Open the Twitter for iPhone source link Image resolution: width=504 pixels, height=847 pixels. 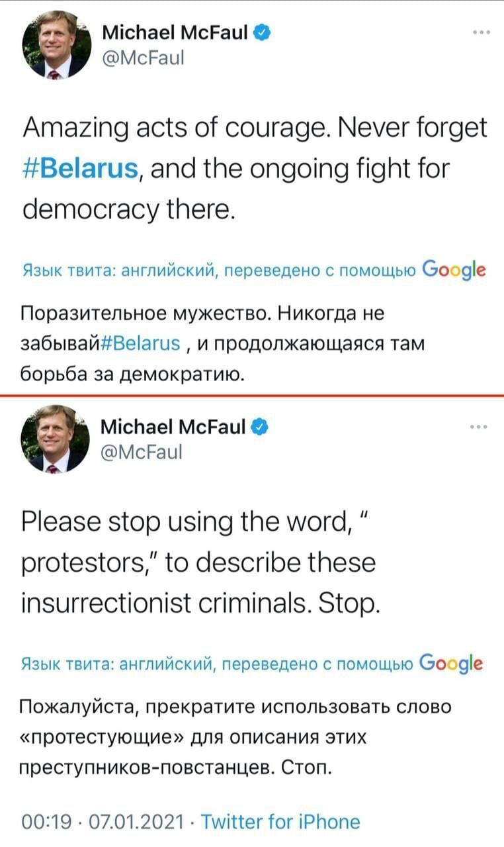click(x=280, y=822)
